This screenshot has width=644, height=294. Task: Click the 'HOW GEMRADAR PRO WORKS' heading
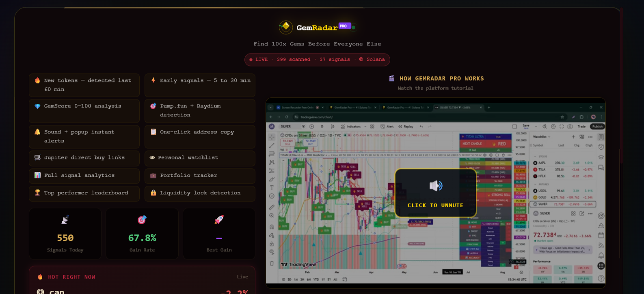point(442,79)
